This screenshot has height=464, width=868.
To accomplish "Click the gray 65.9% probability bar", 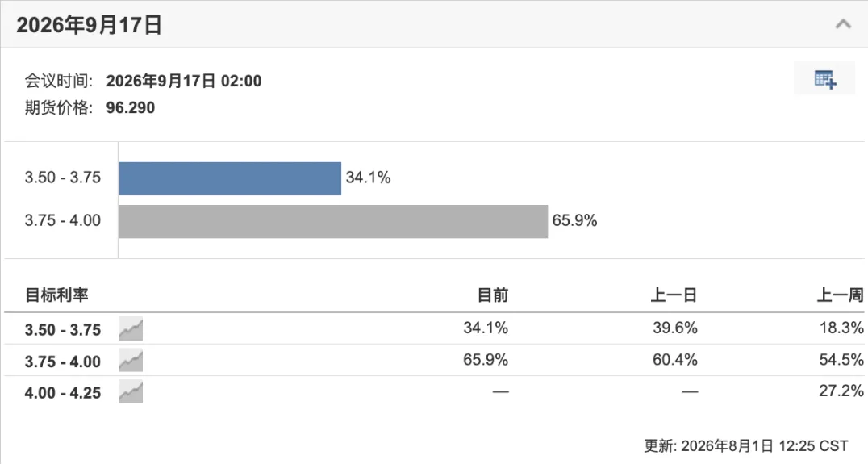I will pos(333,221).
